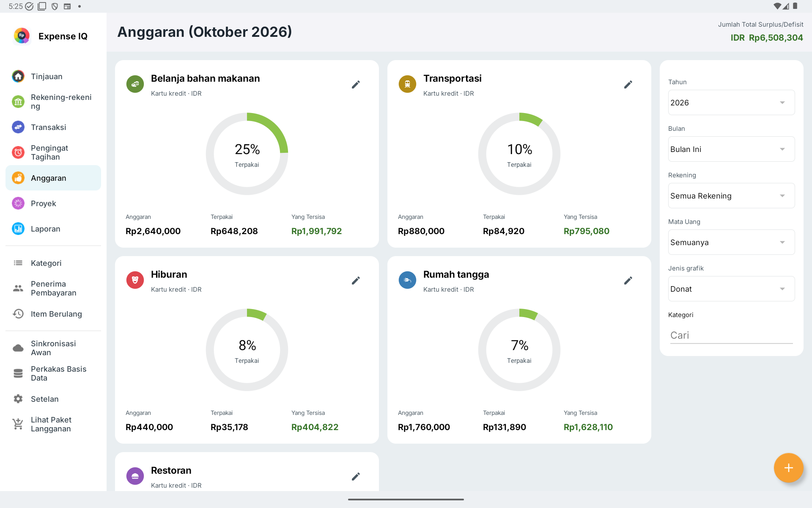Click the Belanja bahan makanan category icon

[135, 84]
